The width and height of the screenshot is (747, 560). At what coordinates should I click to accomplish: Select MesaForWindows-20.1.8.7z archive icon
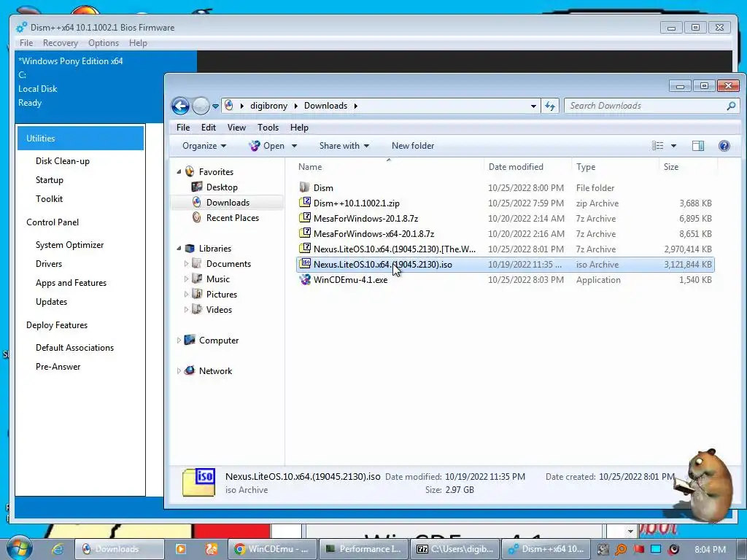coord(304,218)
